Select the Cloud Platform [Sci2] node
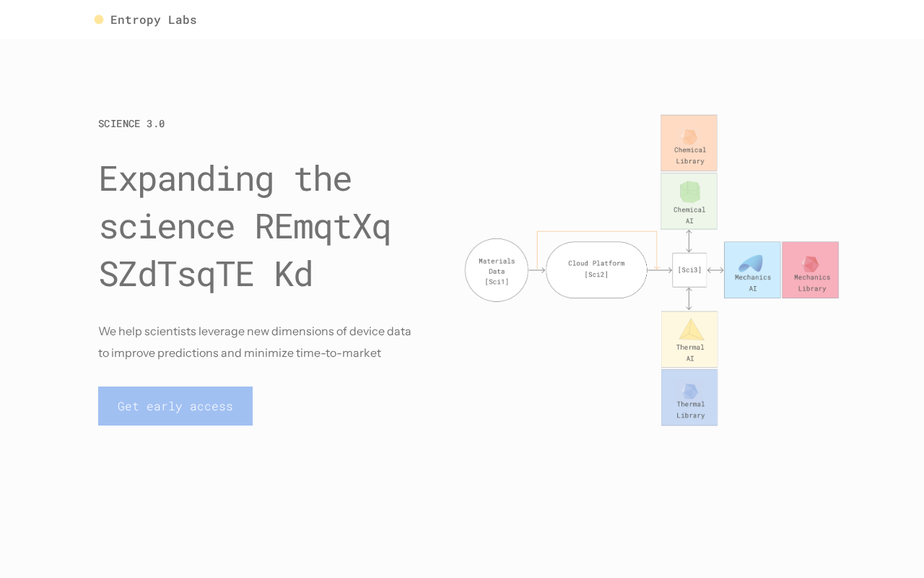 tap(596, 269)
